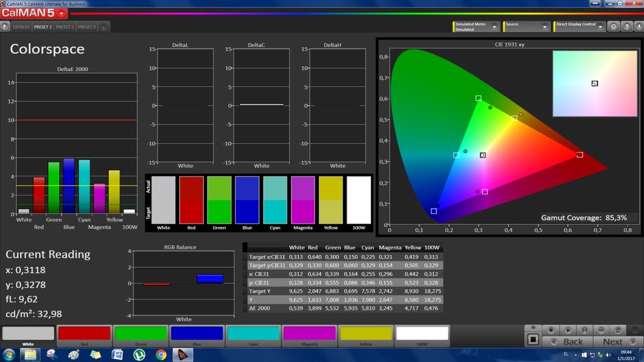Click the collapse arrow icon at top right
This screenshot has width=644, height=362.
click(639, 26)
